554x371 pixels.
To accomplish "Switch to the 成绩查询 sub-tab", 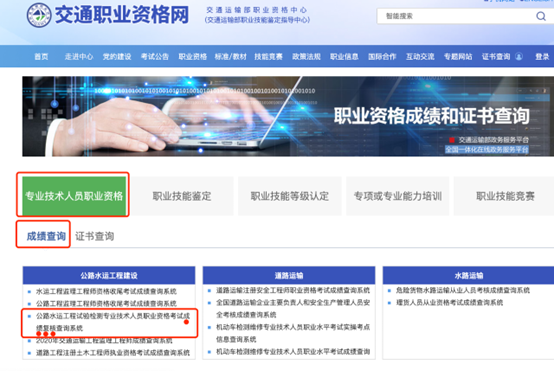I will pos(46,236).
